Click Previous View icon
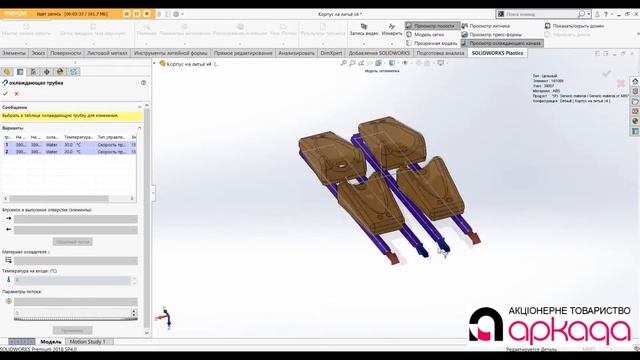 pos(361,63)
